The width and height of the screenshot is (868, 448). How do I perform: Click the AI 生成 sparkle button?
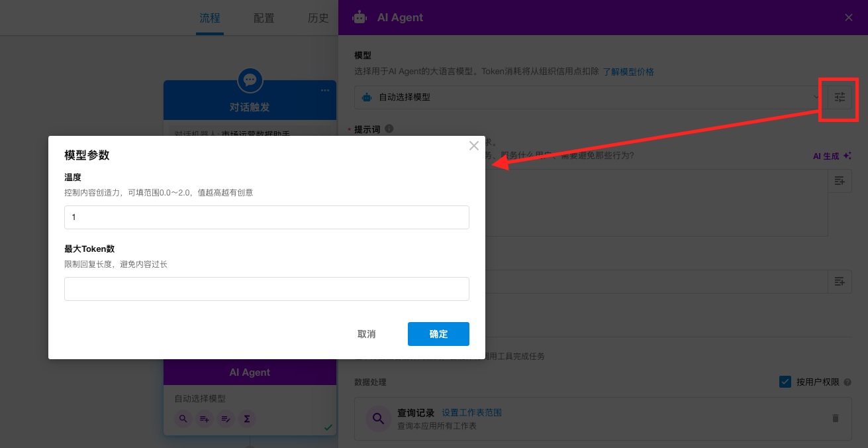[x=832, y=156]
